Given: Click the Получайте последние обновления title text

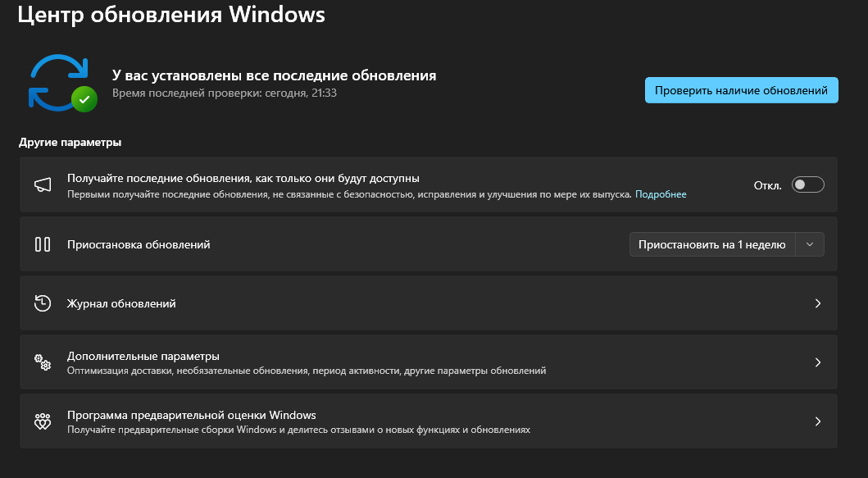Looking at the screenshot, I should click(243, 179).
